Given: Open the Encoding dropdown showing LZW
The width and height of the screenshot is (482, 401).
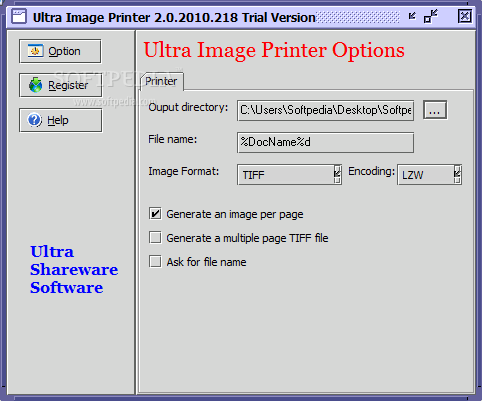Looking at the screenshot, I should pyautogui.click(x=429, y=174).
